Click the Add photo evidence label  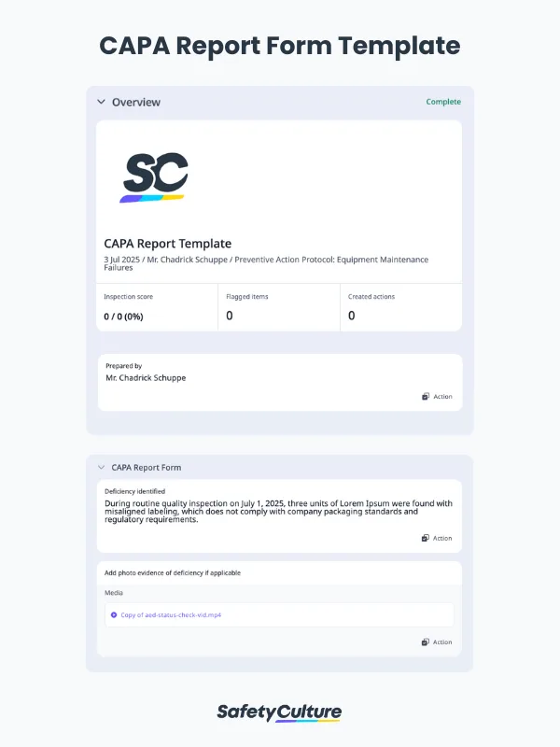point(173,572)
